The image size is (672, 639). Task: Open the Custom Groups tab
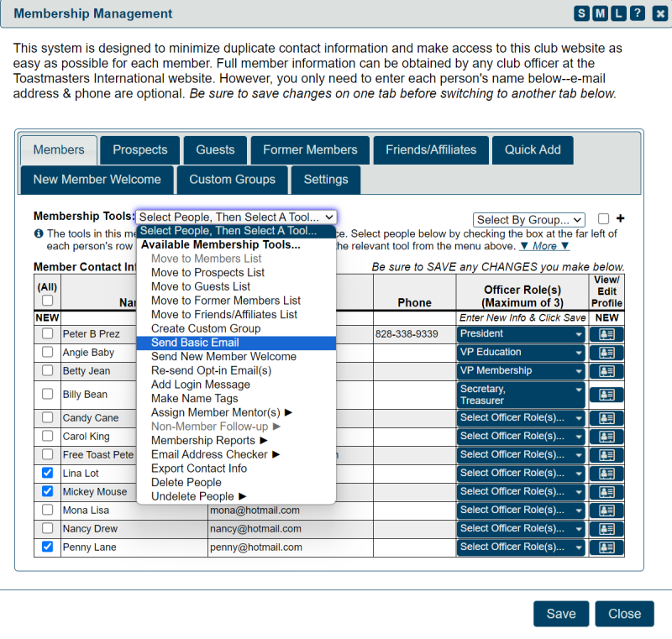tap(233, 180)
